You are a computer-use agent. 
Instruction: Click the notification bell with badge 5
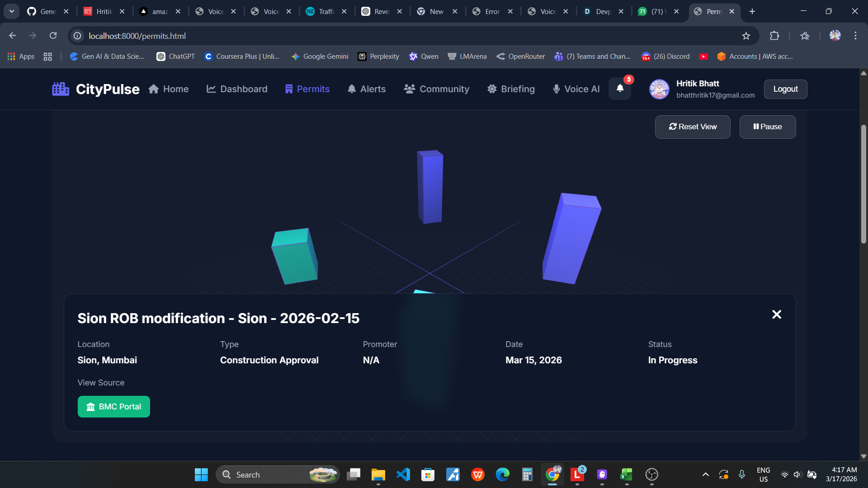[x=620, y=89]
